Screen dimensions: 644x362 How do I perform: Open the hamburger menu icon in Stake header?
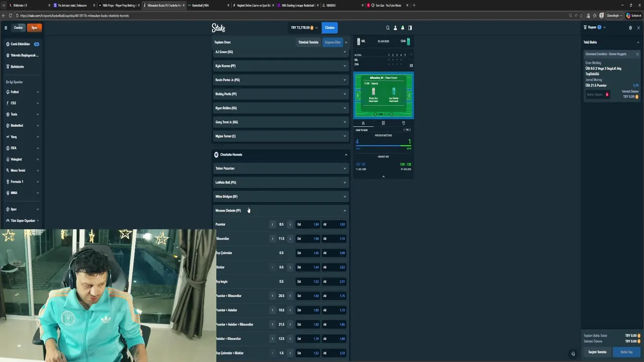[x=6, y=28]
